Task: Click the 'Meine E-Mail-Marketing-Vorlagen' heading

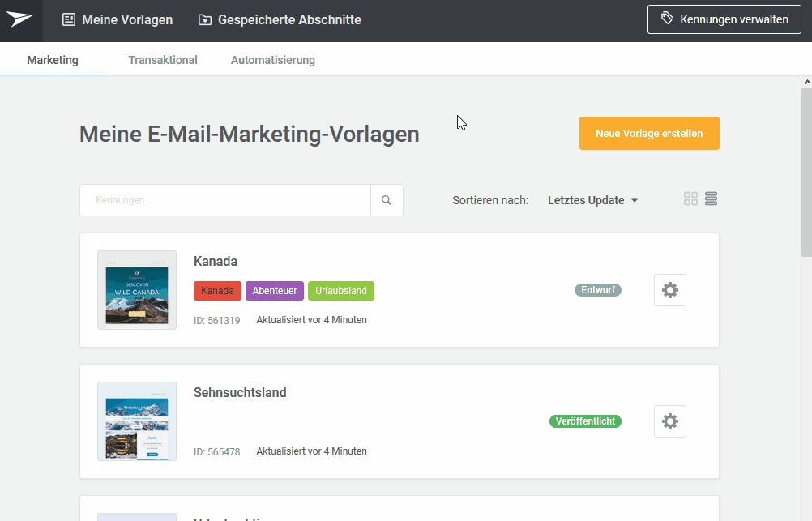Action: pyautogui.click(x=249, y=135)
